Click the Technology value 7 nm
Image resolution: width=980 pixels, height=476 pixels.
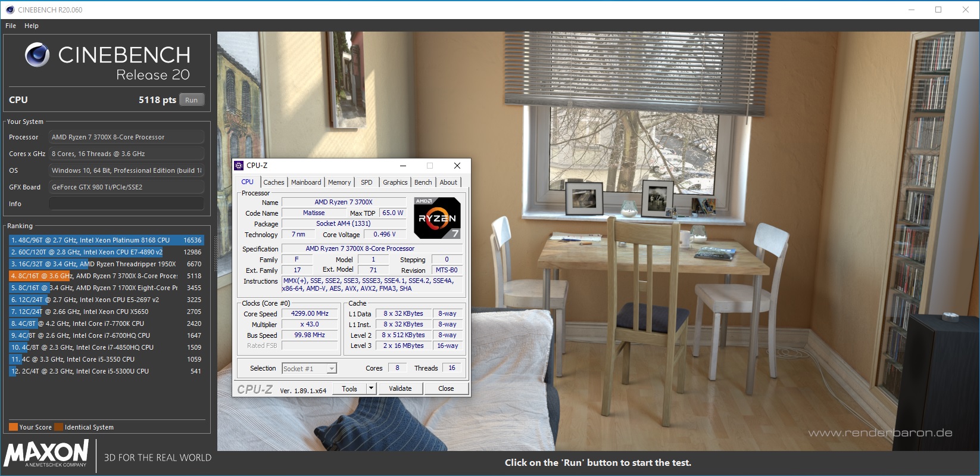click(x=298, y=234)
